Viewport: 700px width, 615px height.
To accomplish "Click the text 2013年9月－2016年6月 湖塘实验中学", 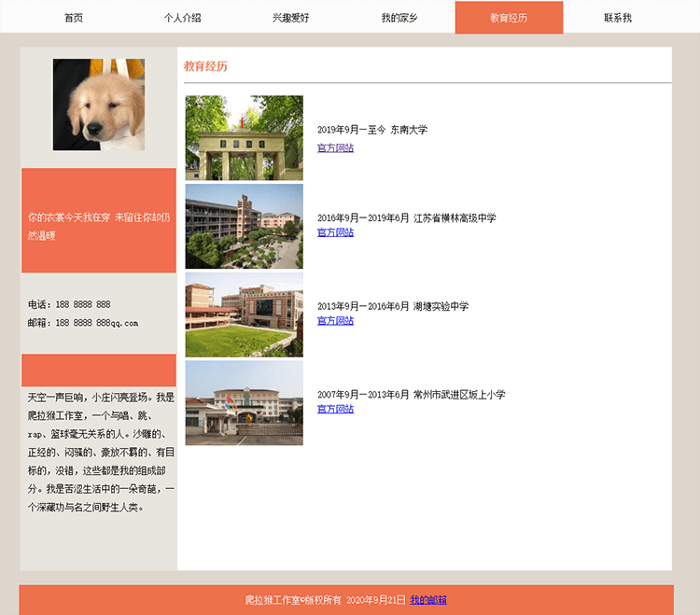I will point(393,306).
